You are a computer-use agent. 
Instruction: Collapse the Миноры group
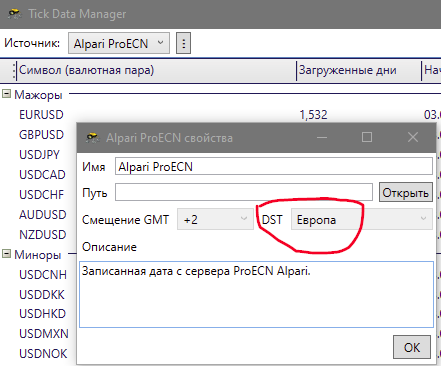pyautogui.click(x=6, y=254)
